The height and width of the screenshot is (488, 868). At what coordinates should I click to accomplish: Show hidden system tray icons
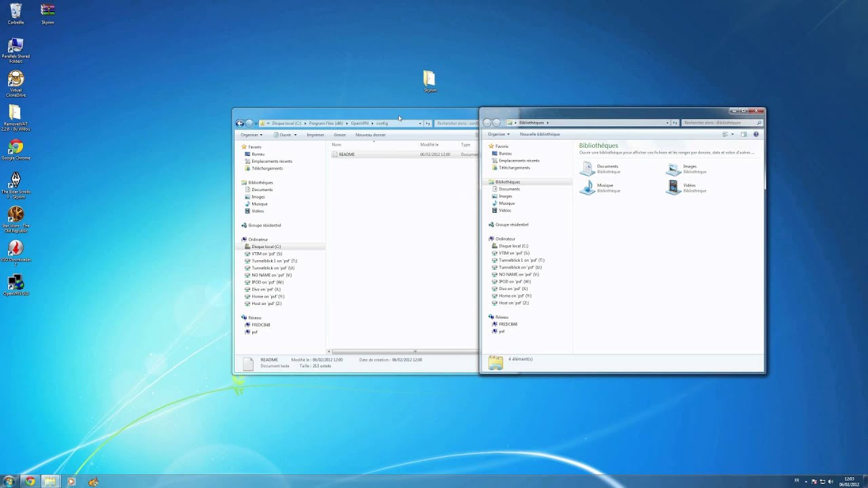(x=806, y=481)
